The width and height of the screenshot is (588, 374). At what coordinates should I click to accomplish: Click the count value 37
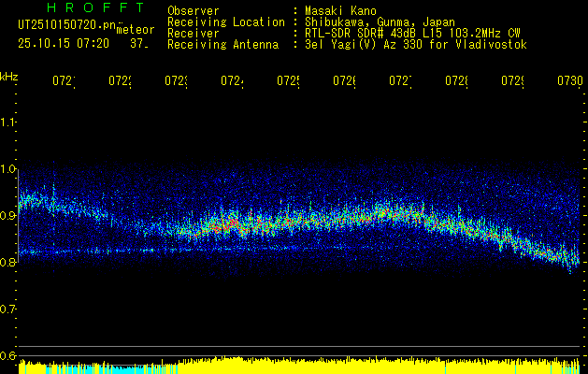point(139,44)
